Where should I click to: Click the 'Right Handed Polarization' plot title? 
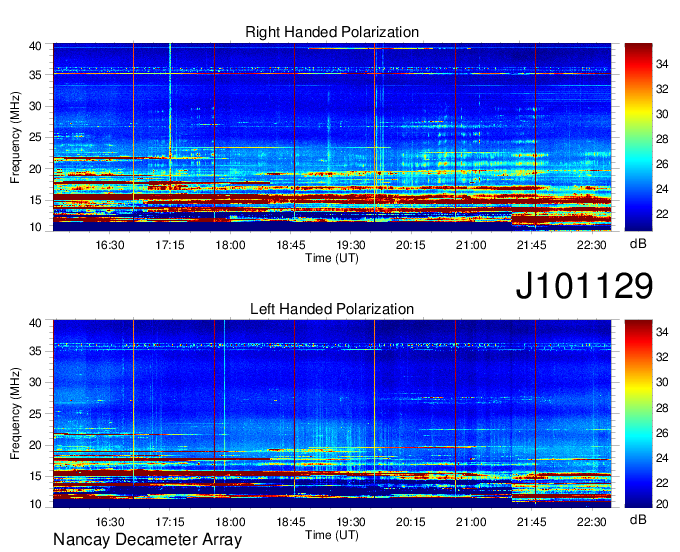point(332,32)
